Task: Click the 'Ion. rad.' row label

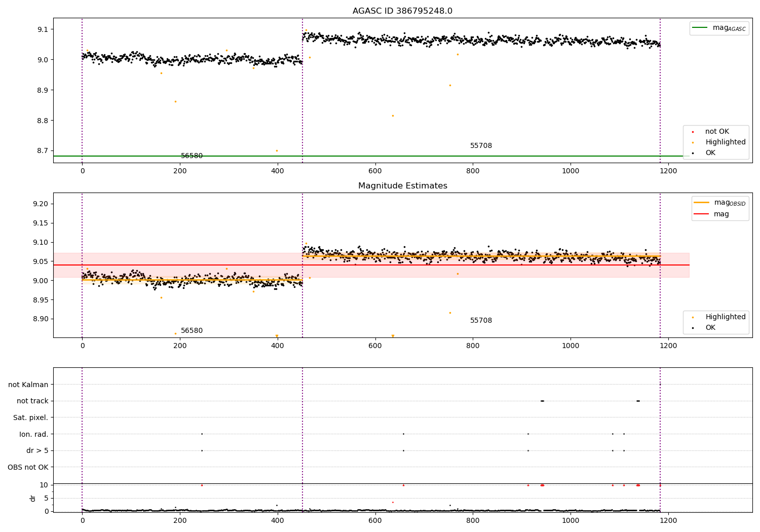Action: tap(34, 434)
